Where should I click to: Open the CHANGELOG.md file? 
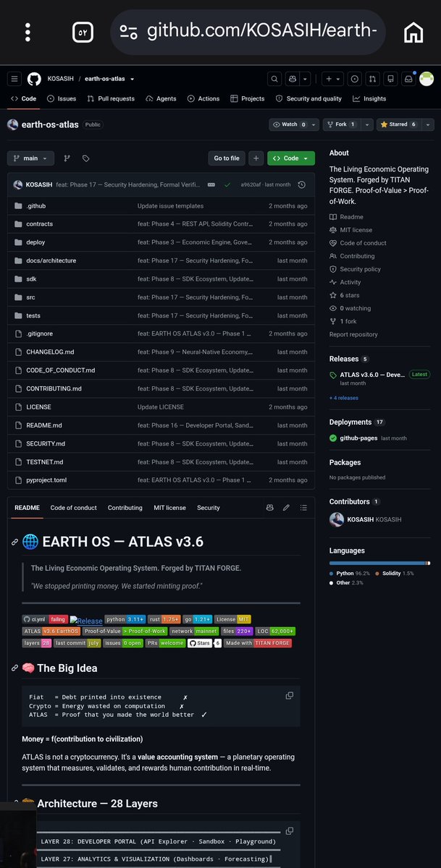[50, 352]
